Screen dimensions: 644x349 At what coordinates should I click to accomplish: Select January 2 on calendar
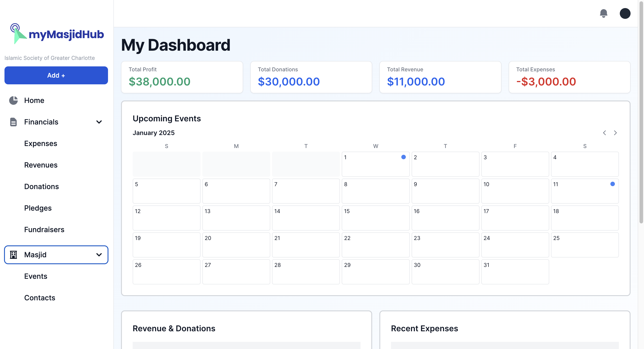point(445,164)
